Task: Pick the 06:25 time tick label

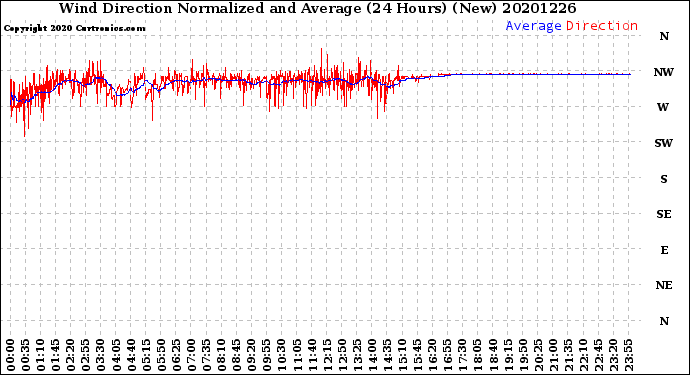Action: click(176, 355)
